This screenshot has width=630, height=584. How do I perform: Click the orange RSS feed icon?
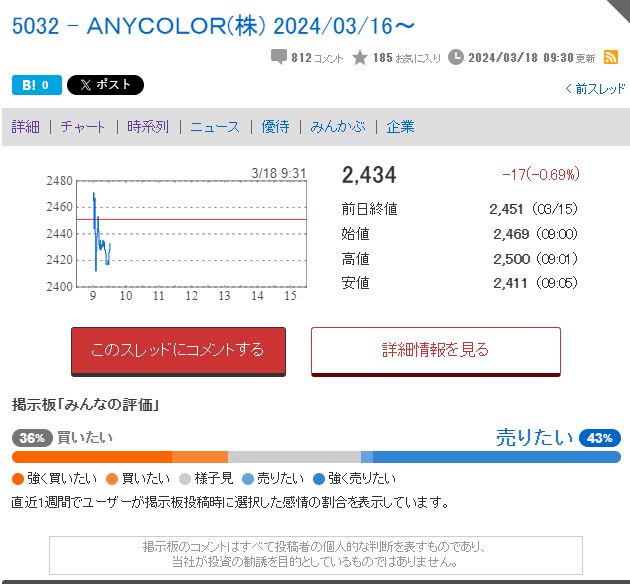click(611, 58)
